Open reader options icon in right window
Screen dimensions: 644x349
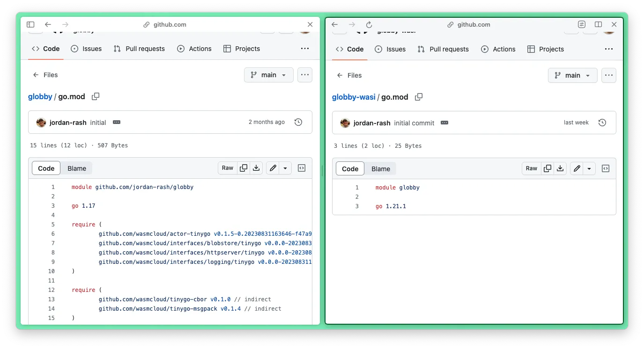pyautogui.click(x=582, y=24)
